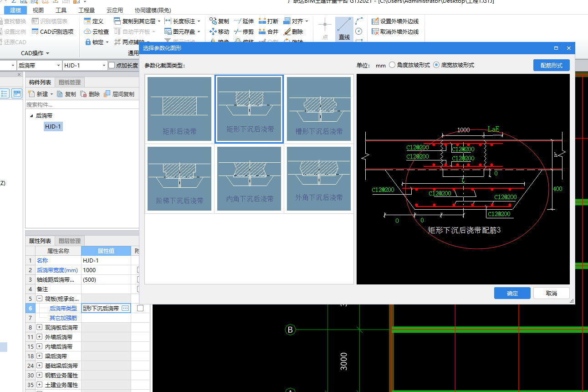
Task: Open the 工具 ribbon tab
Action: (61, 10)
